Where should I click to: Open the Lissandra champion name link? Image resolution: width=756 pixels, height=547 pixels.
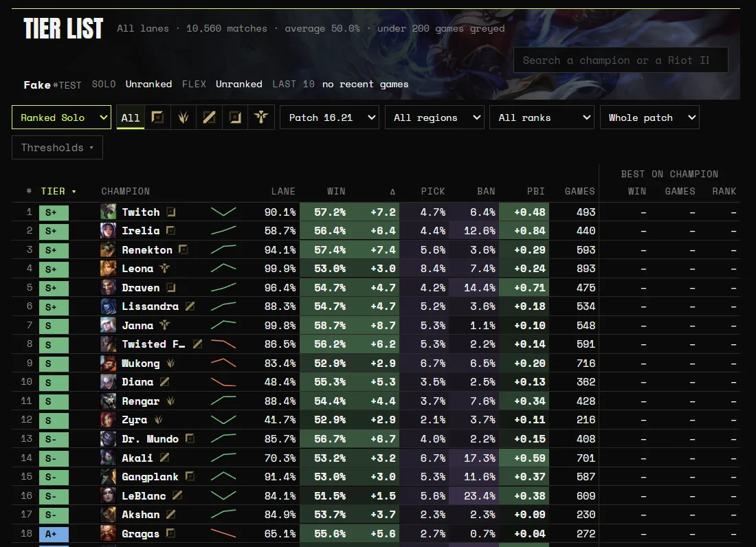(150, 306)
